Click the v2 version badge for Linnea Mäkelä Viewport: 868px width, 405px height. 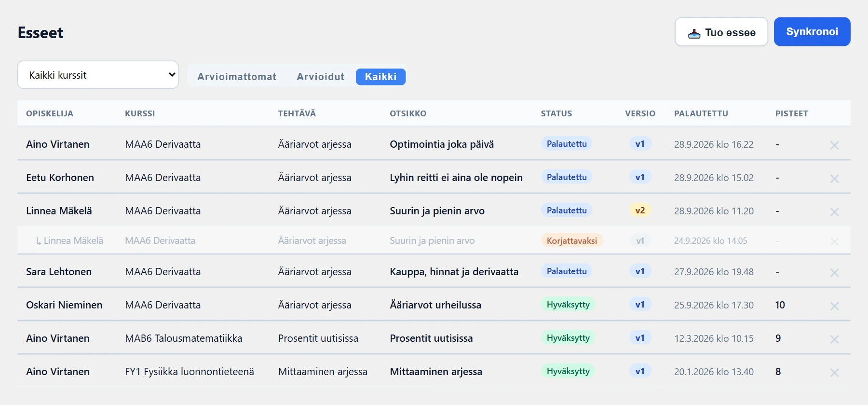[640, 210]
